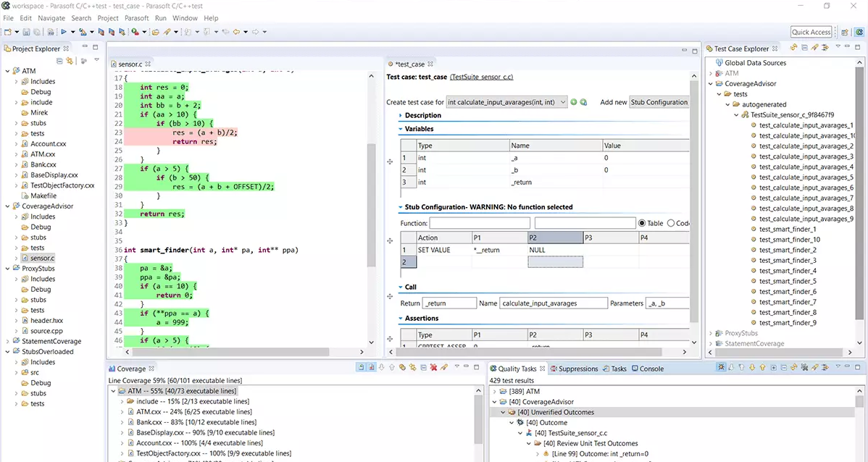Toggle first highlighted Coverage toolbar button
The image size is (868, 462).
[x=361, y=367]
